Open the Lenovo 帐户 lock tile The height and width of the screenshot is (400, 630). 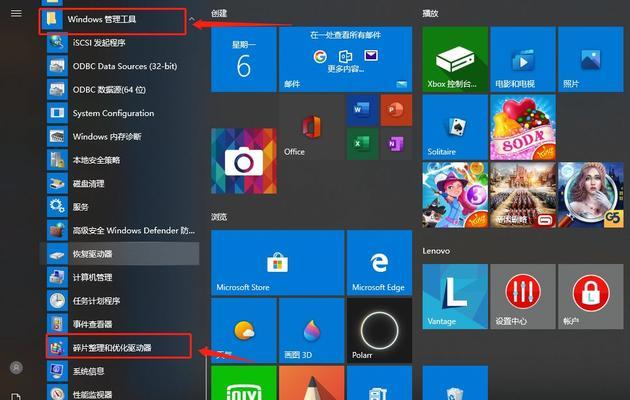point(591,297)
